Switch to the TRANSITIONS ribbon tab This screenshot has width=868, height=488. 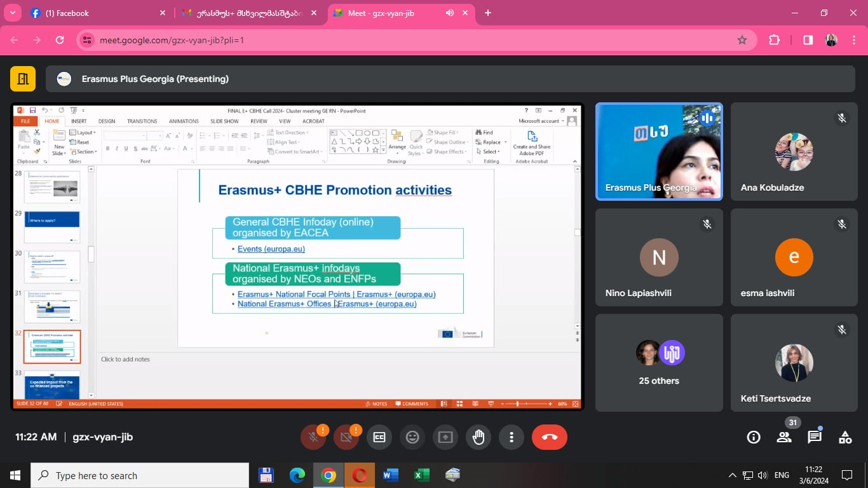(x=142, y=121)
